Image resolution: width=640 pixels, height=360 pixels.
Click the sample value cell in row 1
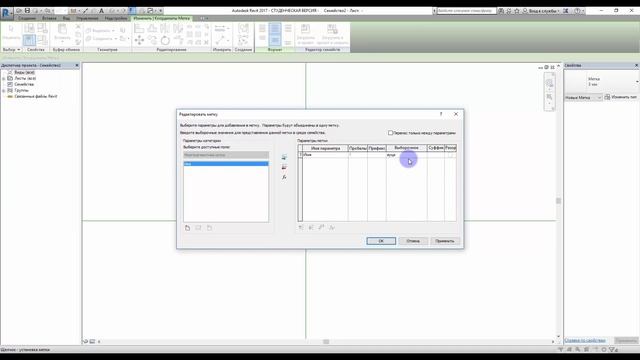(407, 155)
